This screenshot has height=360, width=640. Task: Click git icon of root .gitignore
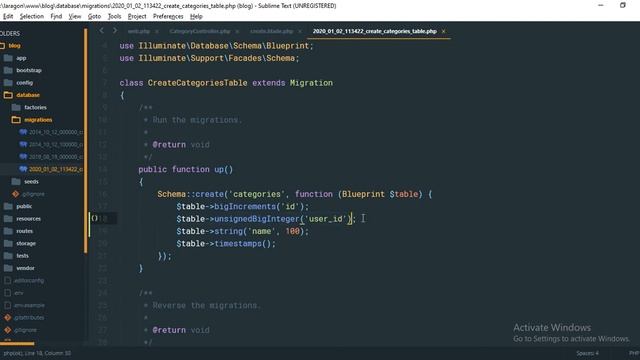click(7, 330)
